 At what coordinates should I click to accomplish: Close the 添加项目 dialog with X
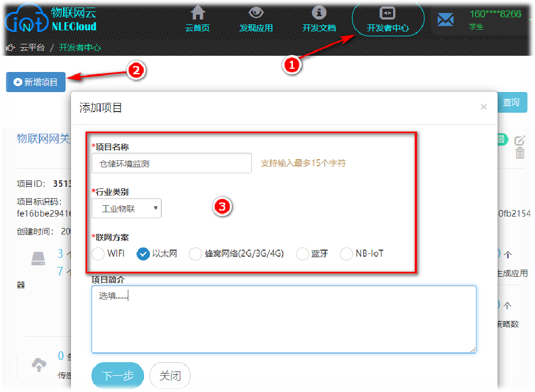point(484,107)
